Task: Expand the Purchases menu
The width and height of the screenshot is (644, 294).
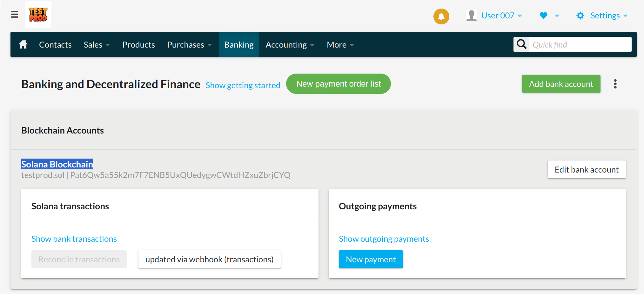Action: [189, 45]
